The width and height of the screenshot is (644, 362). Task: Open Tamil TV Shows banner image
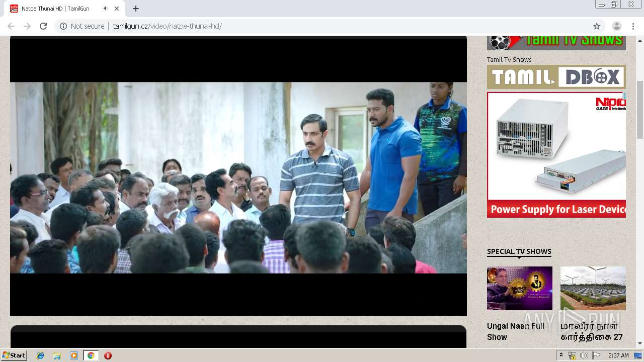[556, 43]
